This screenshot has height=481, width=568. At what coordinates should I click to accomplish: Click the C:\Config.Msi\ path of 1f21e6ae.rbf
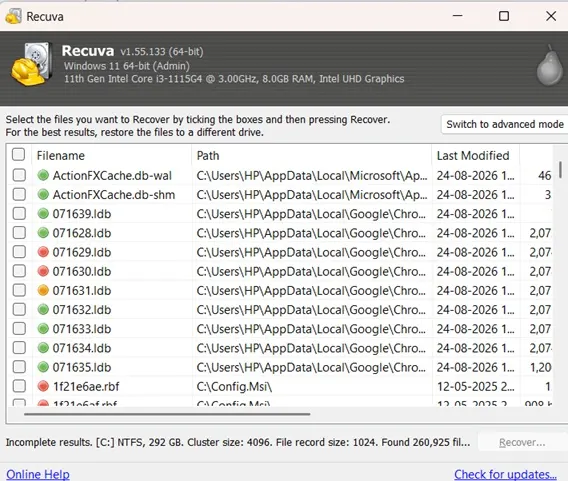click(x=234, y=386)
